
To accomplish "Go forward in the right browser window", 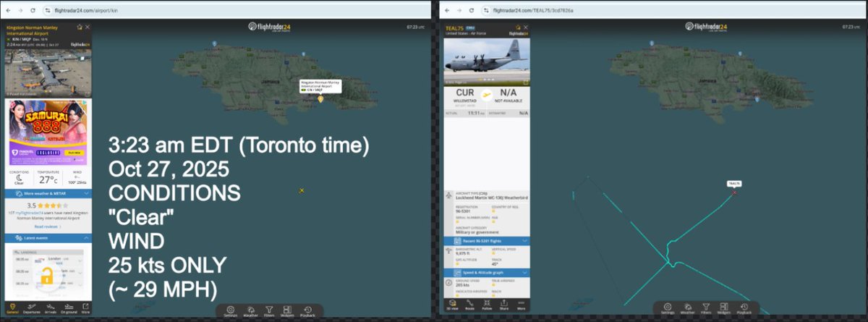I will [x=460, y=11].
